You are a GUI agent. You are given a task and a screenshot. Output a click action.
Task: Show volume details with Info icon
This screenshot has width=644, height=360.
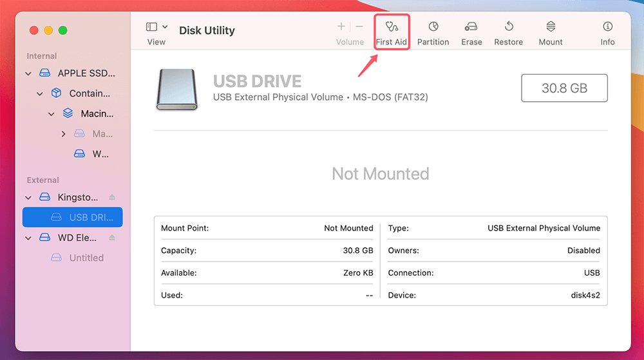(607, 33)
